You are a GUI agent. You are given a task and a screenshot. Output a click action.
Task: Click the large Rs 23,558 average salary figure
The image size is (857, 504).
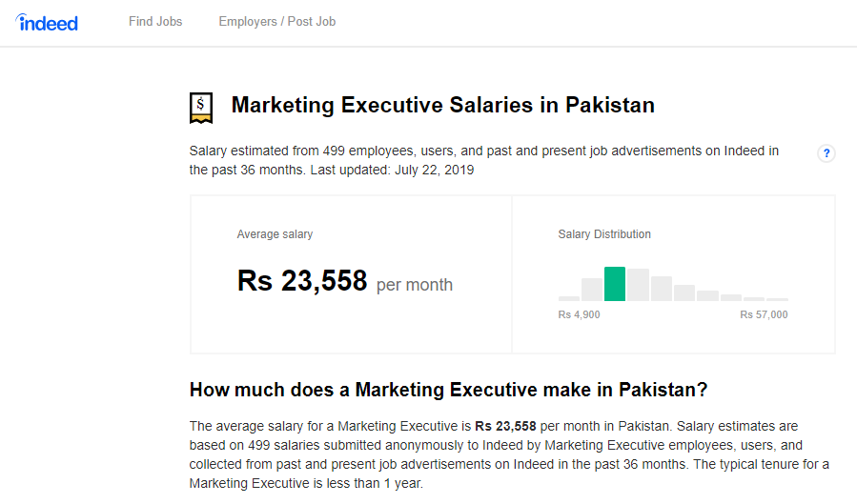[x=302, y=281]
